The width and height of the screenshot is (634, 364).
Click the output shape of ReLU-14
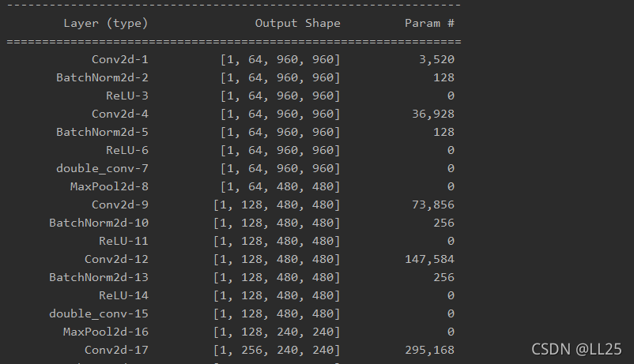tap(277, 296)
